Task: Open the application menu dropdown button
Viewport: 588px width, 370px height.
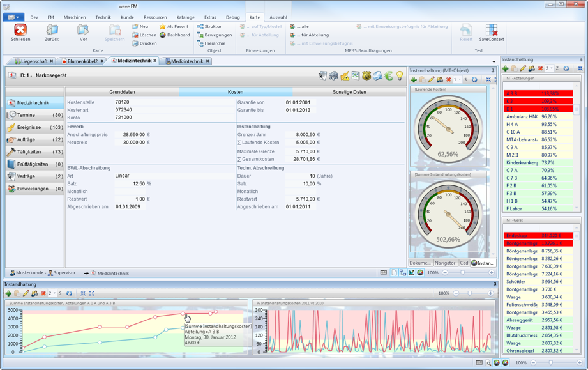Action: click(13, 17)
